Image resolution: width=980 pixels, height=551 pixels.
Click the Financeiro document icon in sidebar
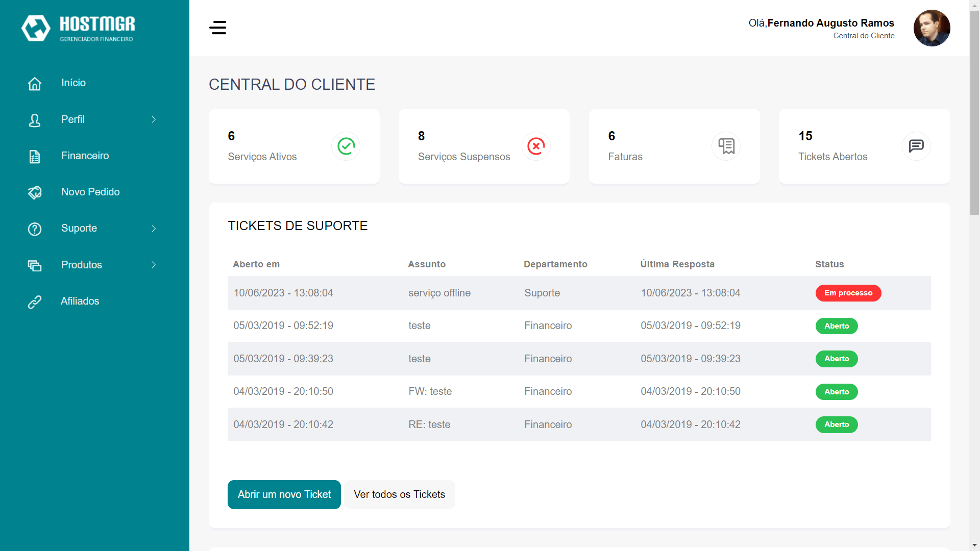(35, 156)
